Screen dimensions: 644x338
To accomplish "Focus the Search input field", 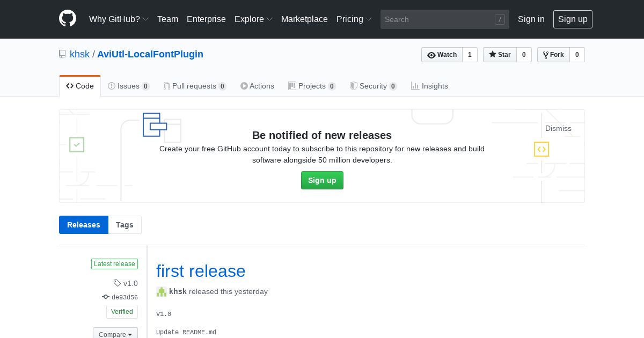I will 445,19.
